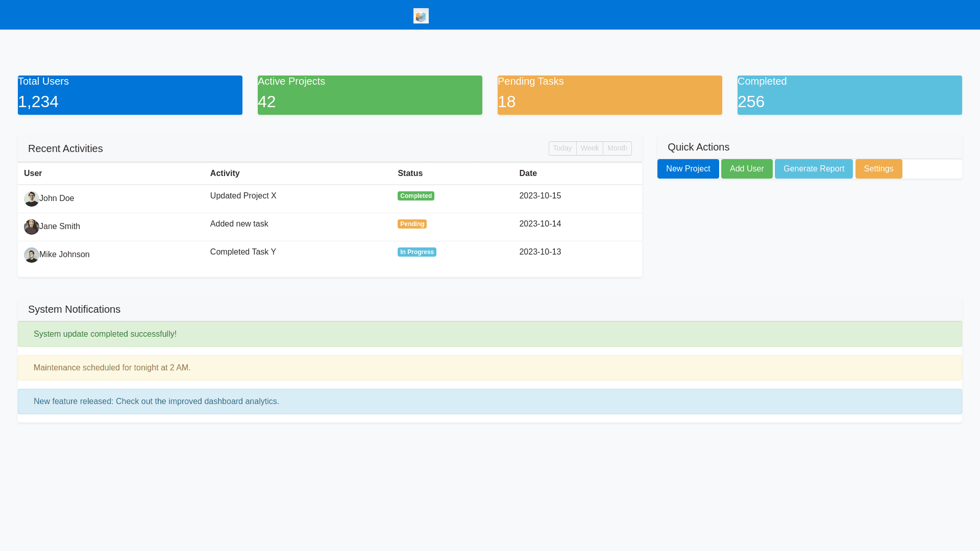Click the Completed status badge for John Doe
The width and height of the screenshot is (980, 551).
[416, 196]
